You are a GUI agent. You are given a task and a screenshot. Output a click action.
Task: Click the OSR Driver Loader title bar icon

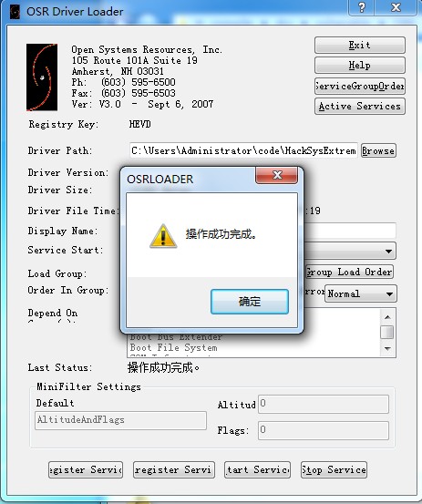click(15, 12)
